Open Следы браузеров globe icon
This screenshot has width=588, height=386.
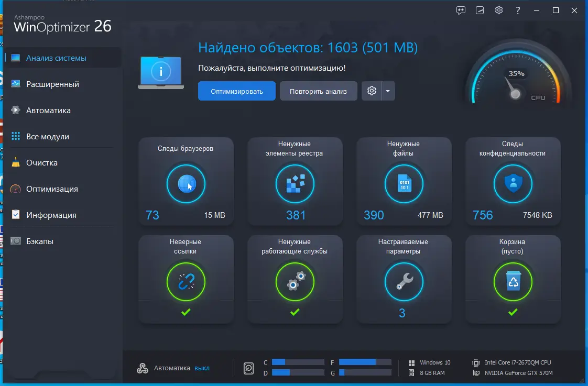tap(186, 184)
